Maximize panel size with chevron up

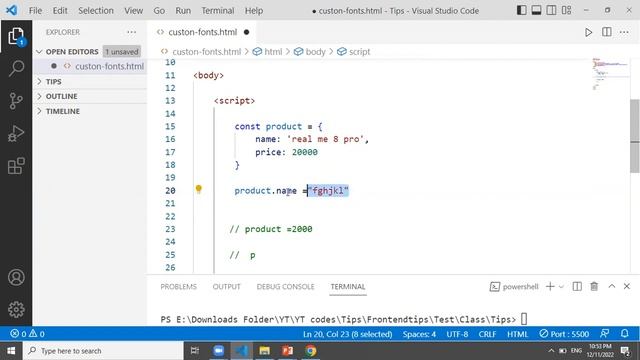coord(611,287)
